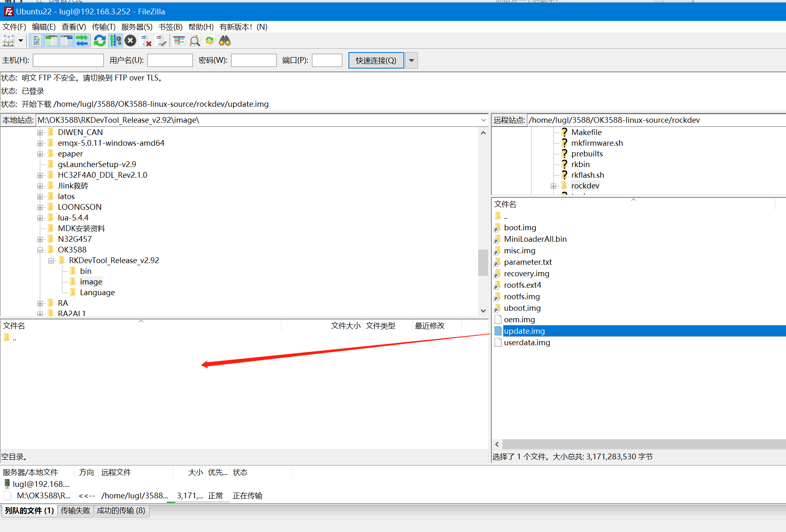The image size is (786, 532).
Task: Sort local files by 文件大小 column
Action: pyautogui.click(x=346, y=326)
